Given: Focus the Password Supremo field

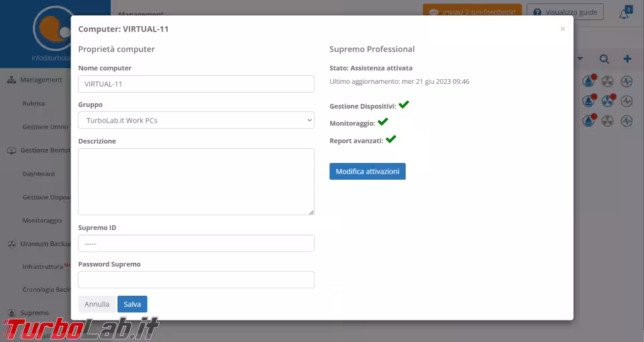Looking at the screenshot, I should [x=196, y=280].
